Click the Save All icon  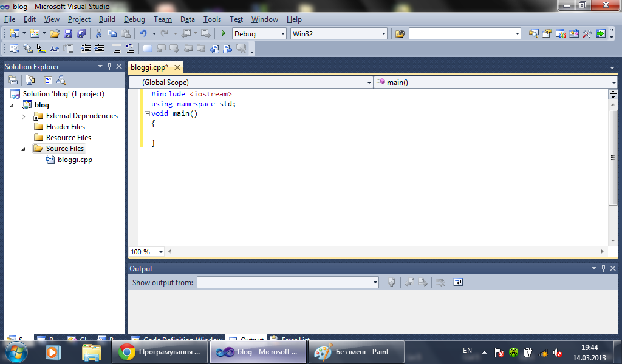82,33
